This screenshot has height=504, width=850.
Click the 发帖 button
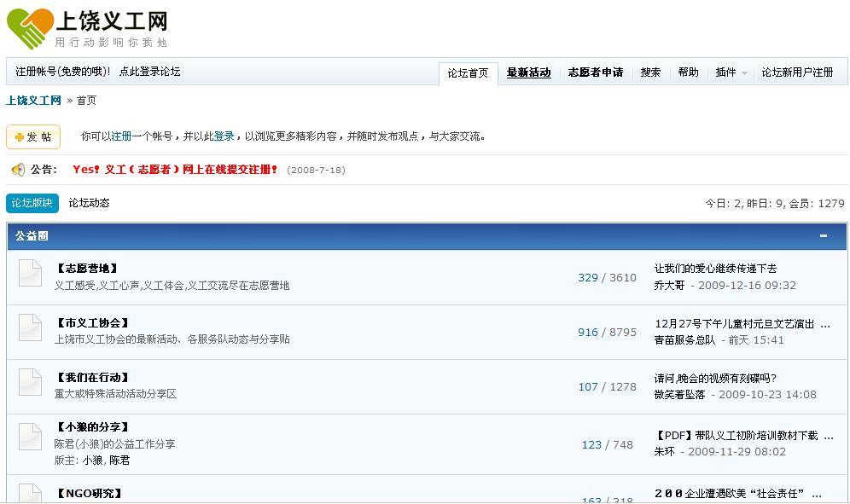[33, 137]
